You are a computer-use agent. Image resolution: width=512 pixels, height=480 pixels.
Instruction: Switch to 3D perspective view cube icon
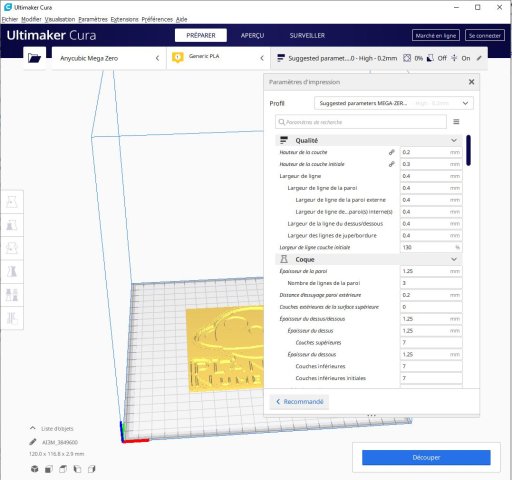[34, 469]
